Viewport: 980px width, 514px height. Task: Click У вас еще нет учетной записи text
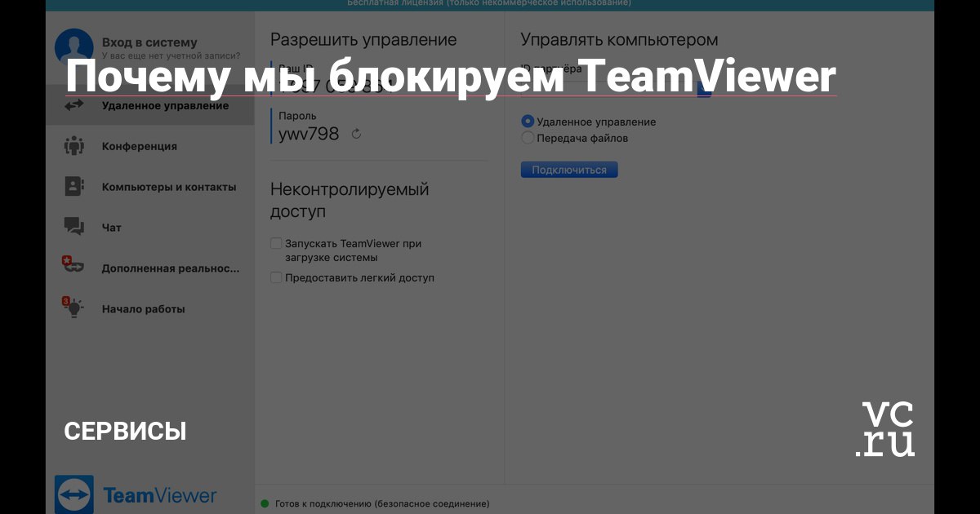[x=171, y=56]
